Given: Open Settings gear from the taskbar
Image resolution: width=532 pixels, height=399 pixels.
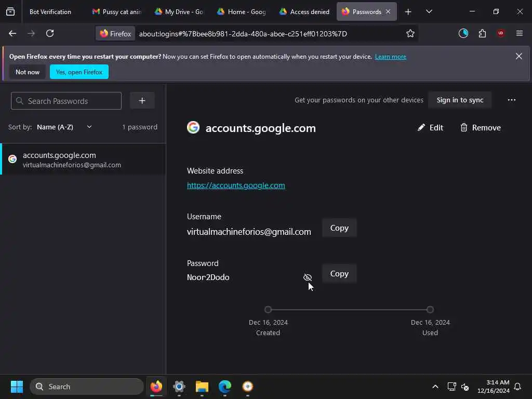Looking at the screenshot, I should click(x=179, y=387).
